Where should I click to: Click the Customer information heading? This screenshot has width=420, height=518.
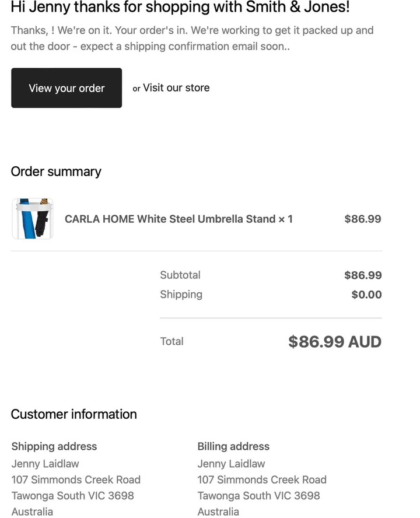(x=73, y=414)
